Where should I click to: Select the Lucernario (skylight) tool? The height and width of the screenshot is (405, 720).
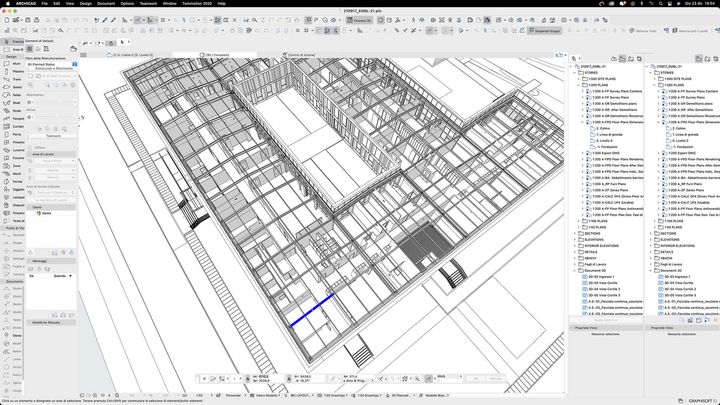click(x=13, y=150)
